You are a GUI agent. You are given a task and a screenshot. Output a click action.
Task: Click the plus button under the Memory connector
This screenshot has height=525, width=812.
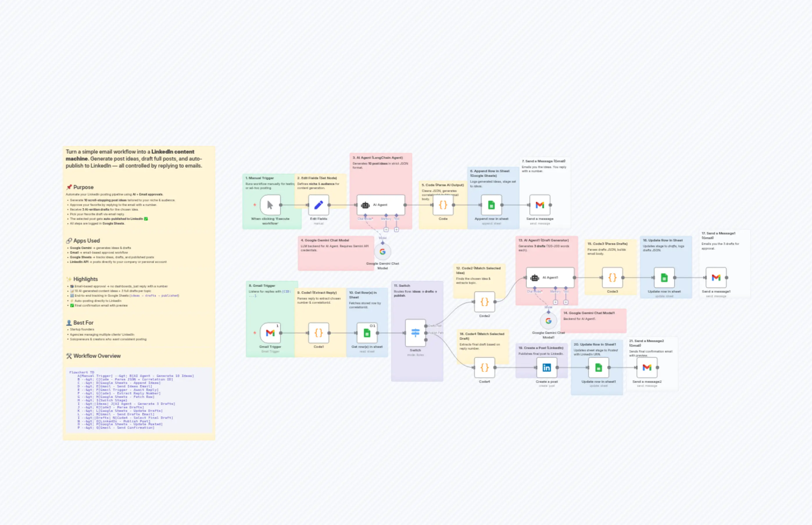pyautogui.click(x=386, y=229)
